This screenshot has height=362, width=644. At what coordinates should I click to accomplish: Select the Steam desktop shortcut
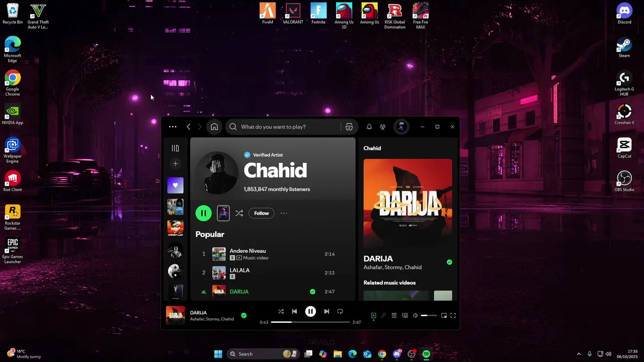[624, 48]
